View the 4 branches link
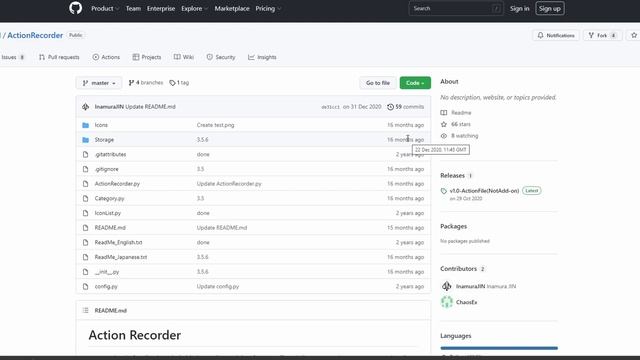Image resolution: width=640 pixels, height=360 pixels. tap(146, 83)
